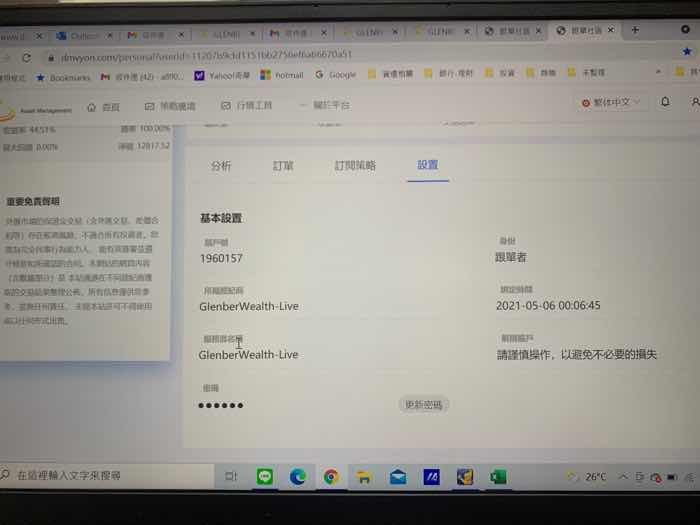The width and height of the screenshot is (700, 525).
Task: Click the Asset Management logo
Action: pos(36,110)
